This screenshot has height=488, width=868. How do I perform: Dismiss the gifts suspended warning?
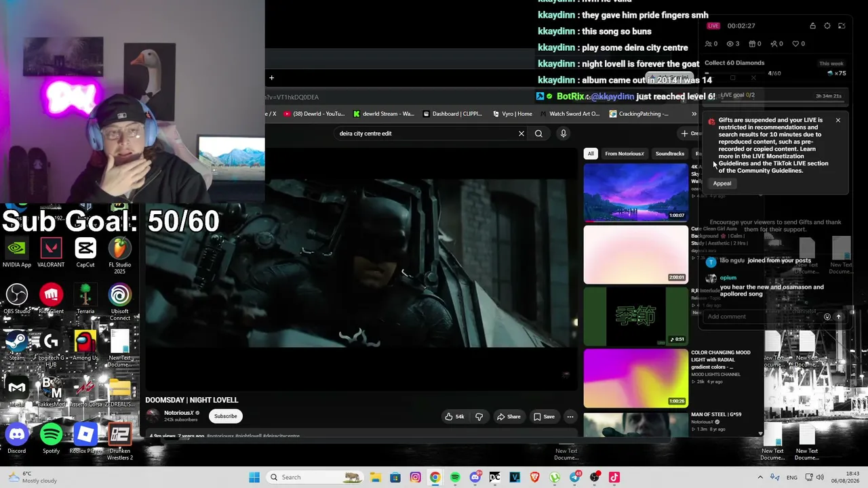click(x=838, y=121)
